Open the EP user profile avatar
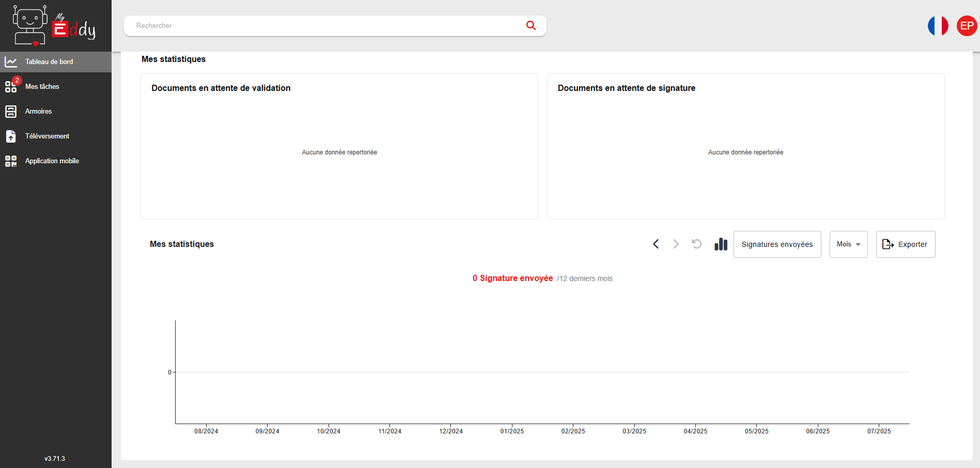The image size is (980, 468). (x=967, y=26)
